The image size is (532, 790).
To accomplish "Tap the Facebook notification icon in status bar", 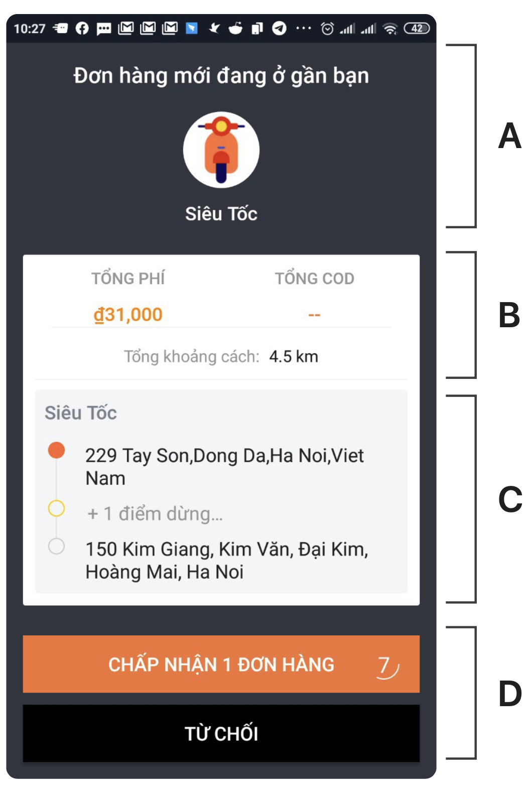I will [x=82, y=29].
